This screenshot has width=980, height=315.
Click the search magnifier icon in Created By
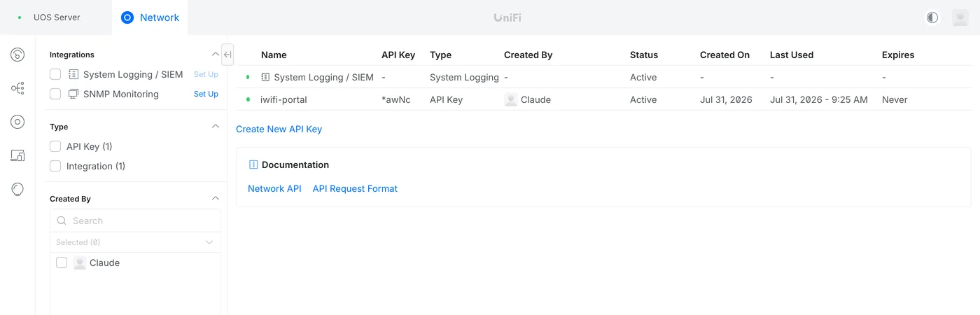[62, 220]
